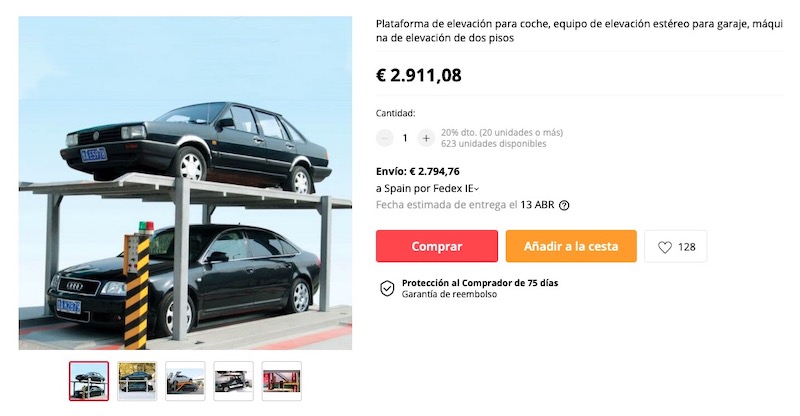Select the first car lift thumbnail
The width and height of the screenshot is (800, 416).
(89, 381)
